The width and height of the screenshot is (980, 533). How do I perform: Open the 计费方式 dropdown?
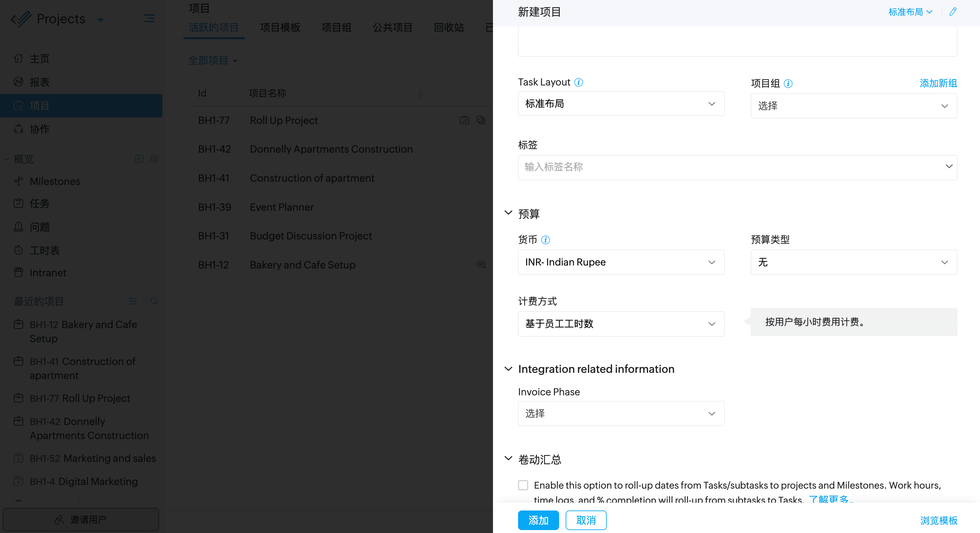[x=621, y=324]
